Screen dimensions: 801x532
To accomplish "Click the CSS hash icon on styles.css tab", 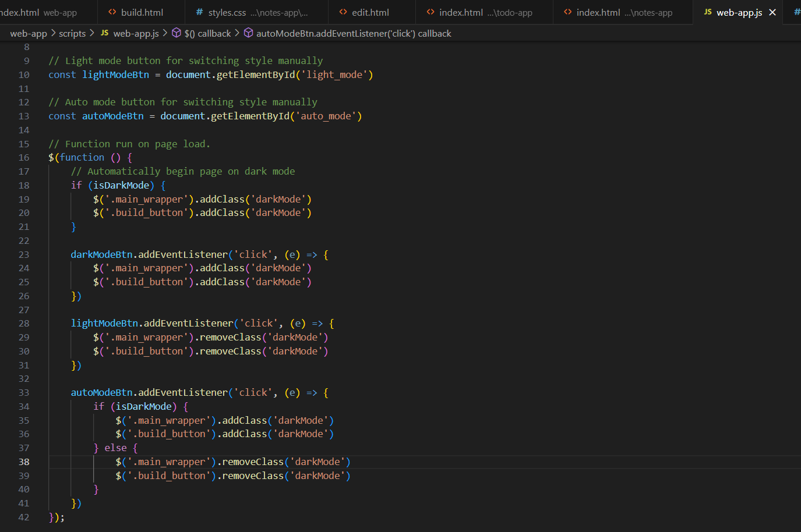I will tap(200, 12).
